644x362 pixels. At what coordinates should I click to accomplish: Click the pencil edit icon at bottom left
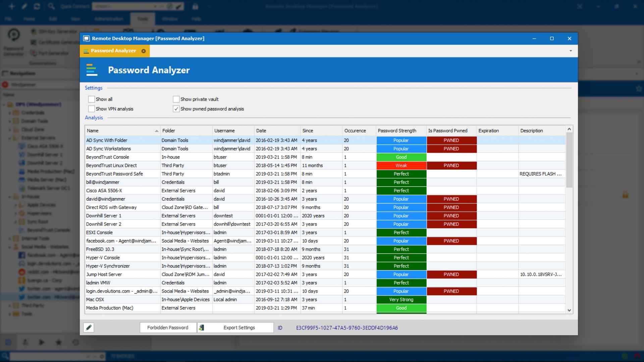pyautogui.click(x=89, y=327)
